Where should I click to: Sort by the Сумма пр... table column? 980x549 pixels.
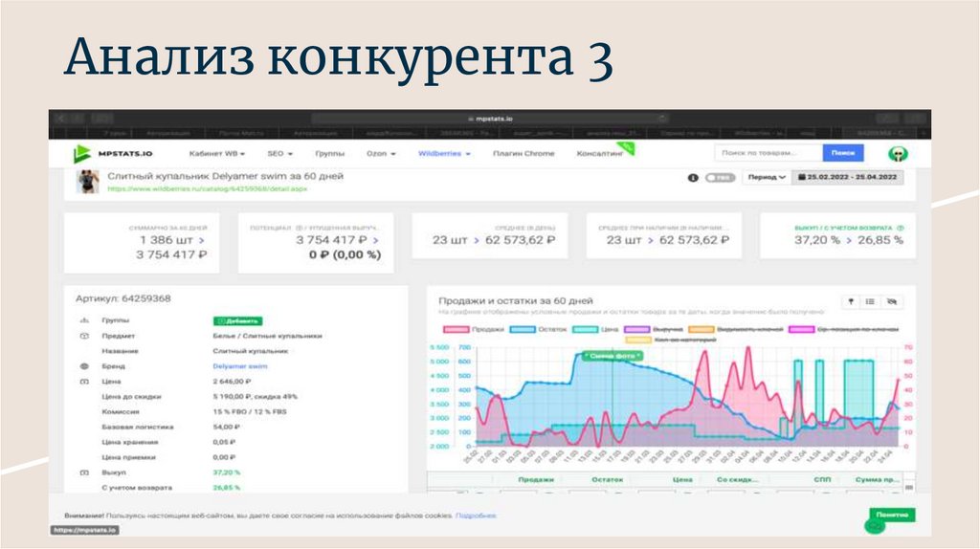coord(878,480)
